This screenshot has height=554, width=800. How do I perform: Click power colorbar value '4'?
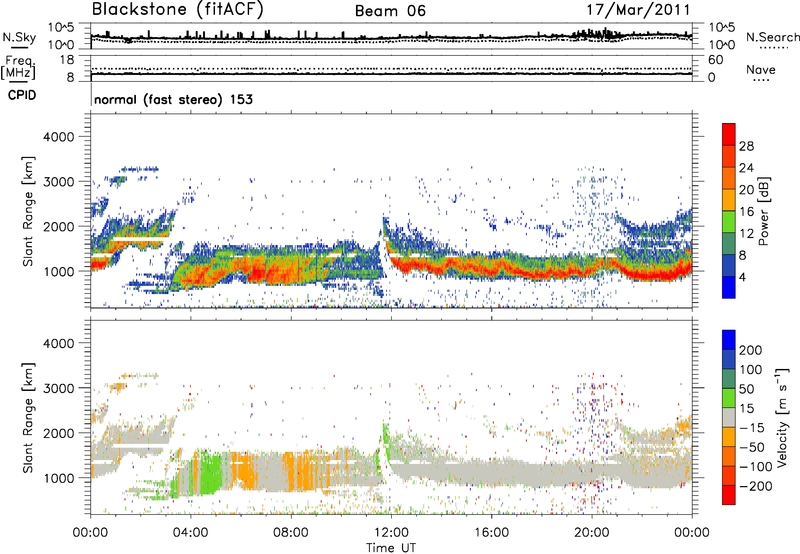(x=742, y=277)
